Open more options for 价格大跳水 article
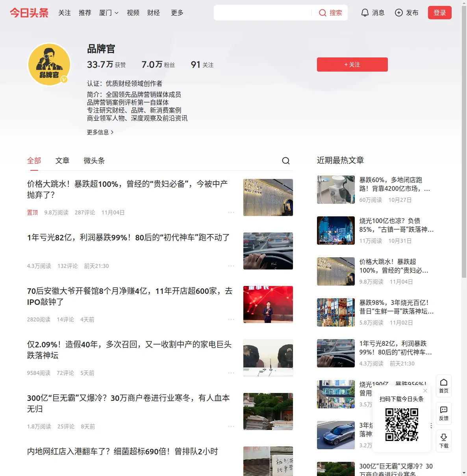467x476 pixels. tap(231, 212)
